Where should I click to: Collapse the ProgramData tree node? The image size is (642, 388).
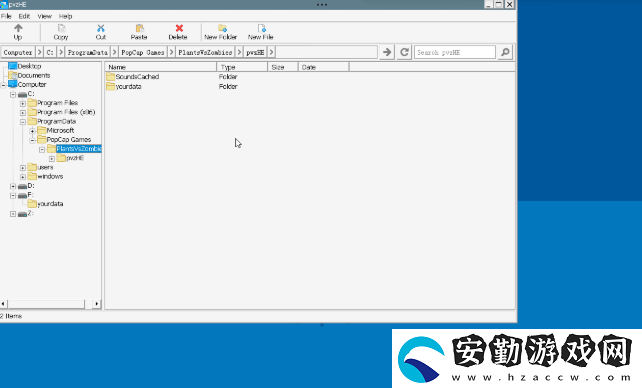coord(23,122)
